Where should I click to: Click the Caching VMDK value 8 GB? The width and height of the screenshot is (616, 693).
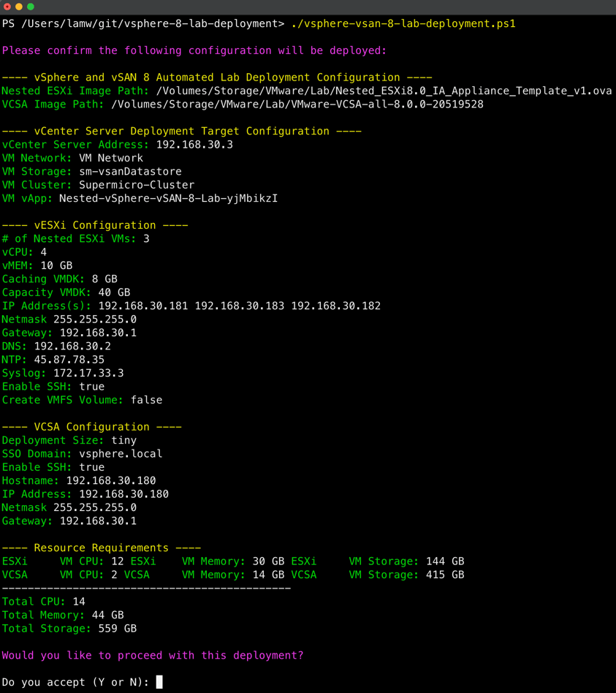click(x=104, y=279)
